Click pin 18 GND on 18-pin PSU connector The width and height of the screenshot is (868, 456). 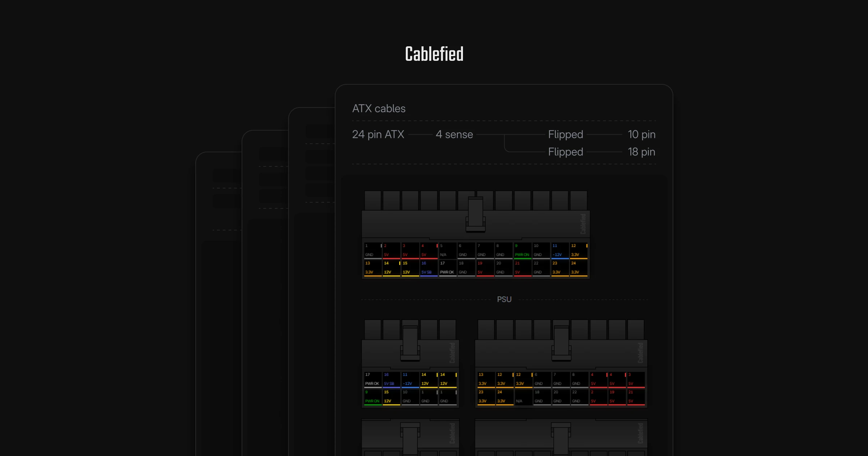542,397
